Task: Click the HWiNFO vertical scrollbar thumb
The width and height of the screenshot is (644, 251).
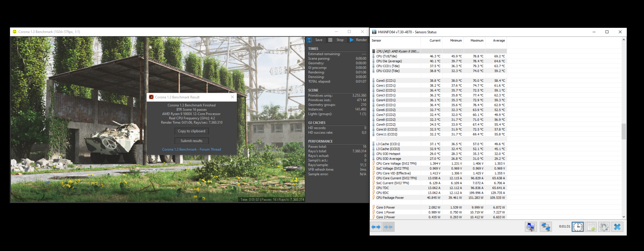Action: 624,131
